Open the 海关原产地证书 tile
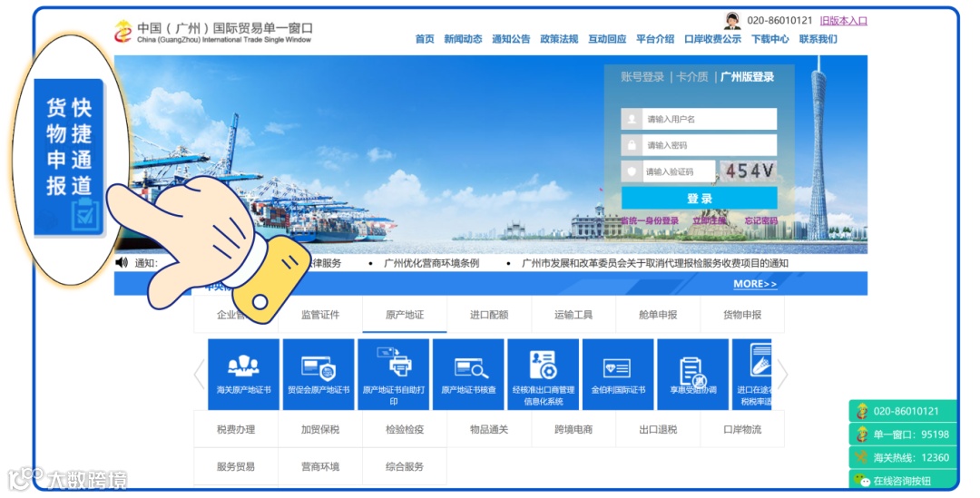The image size is (980, 498). tap(244, 375)
